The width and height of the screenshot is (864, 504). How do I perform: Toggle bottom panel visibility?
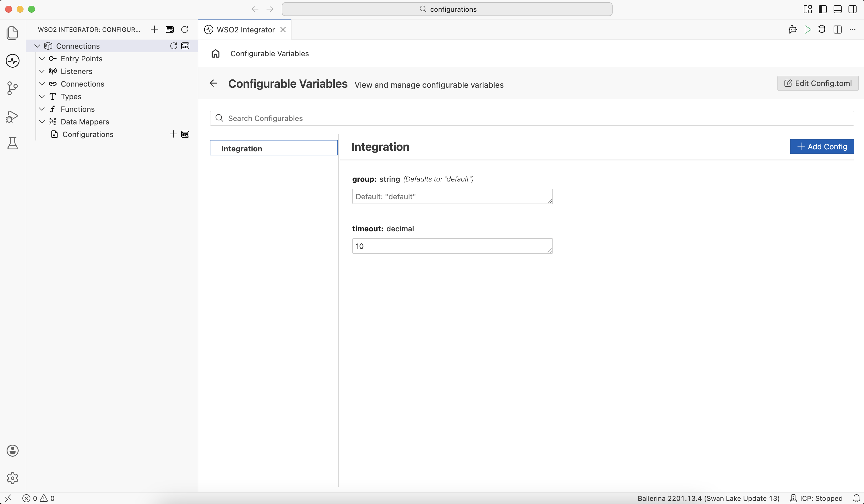837,9
